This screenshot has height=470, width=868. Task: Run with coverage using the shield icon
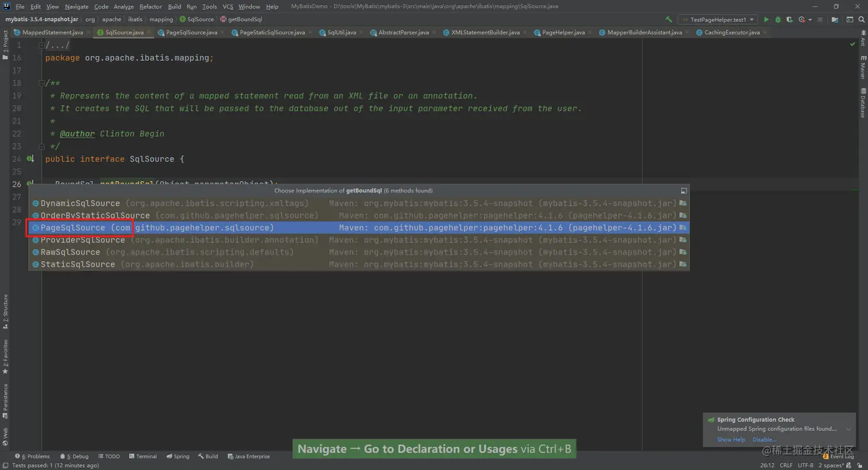pos(790,20)
